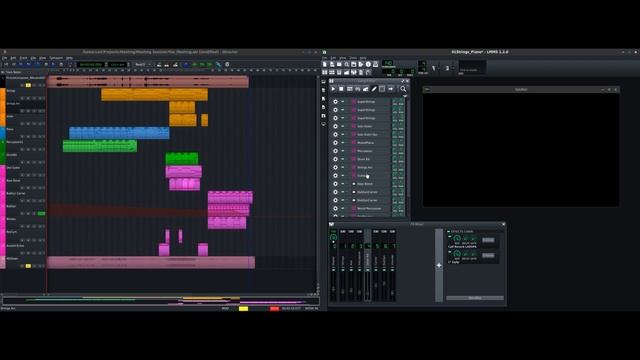
Task: Show the LMMS Song Editor window
Action: click(x=325, y=72)
